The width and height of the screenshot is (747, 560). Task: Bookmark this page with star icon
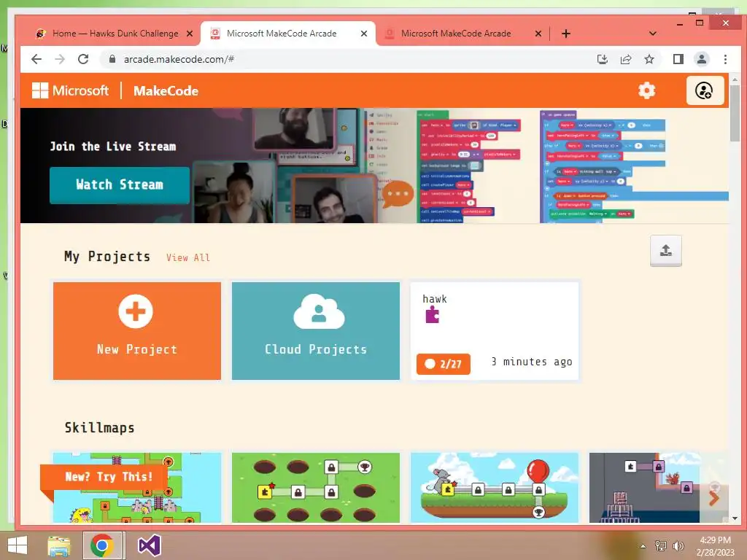pyautogui.click(x=649, y=59)
